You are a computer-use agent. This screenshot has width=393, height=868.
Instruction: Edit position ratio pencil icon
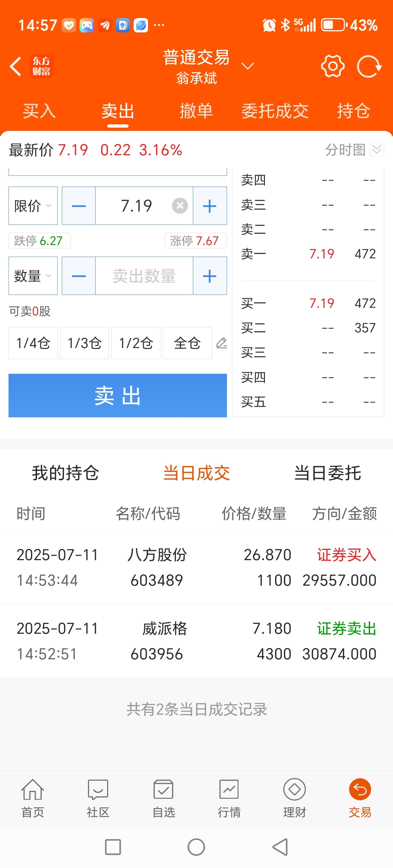point(221,343)
